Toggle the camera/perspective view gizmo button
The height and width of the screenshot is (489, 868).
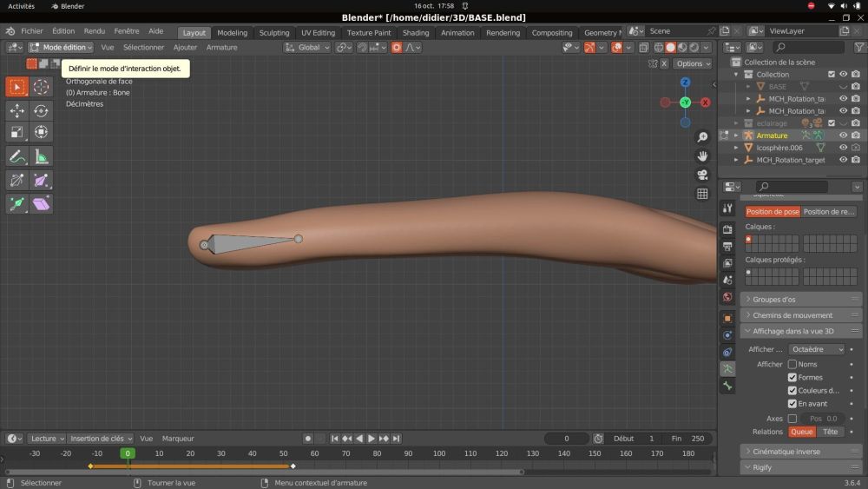[702, 175]
